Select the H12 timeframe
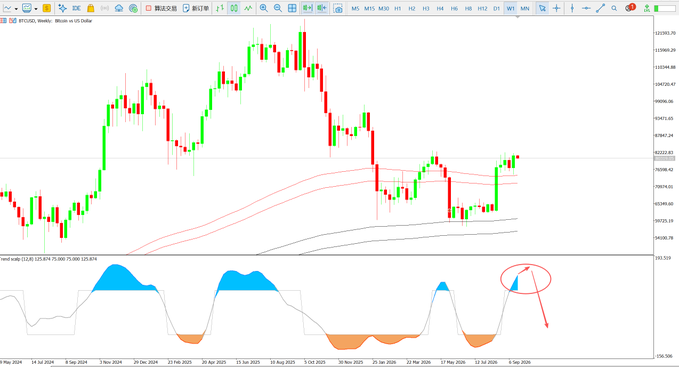 pos(482,9)
